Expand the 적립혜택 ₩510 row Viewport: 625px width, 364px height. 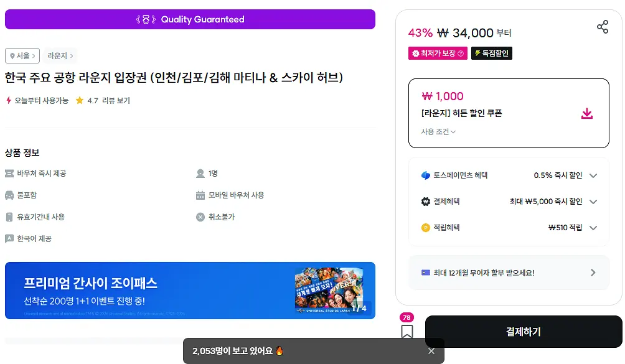[509, 228]
